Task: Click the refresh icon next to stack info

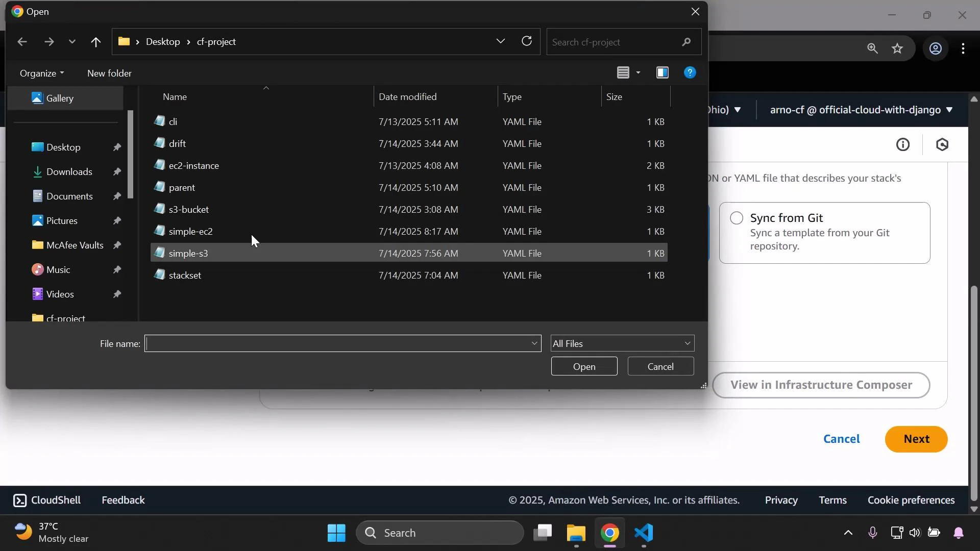Action: [942, 144]
